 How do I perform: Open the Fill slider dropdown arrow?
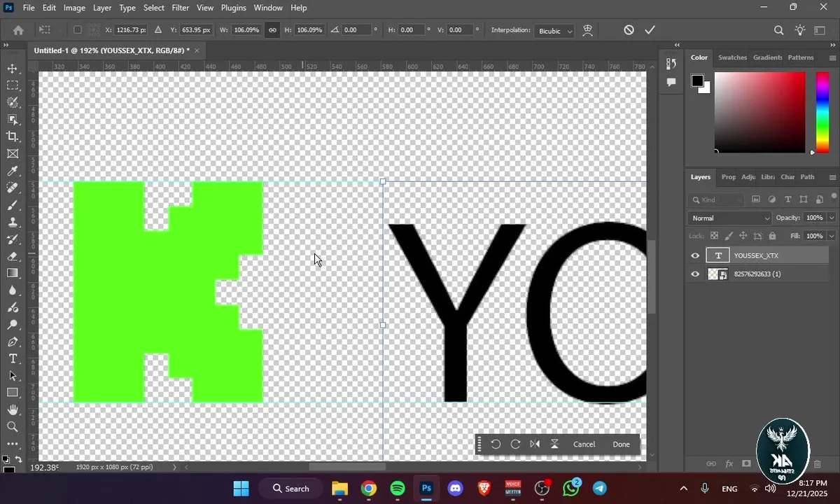(x=831, y=237)
